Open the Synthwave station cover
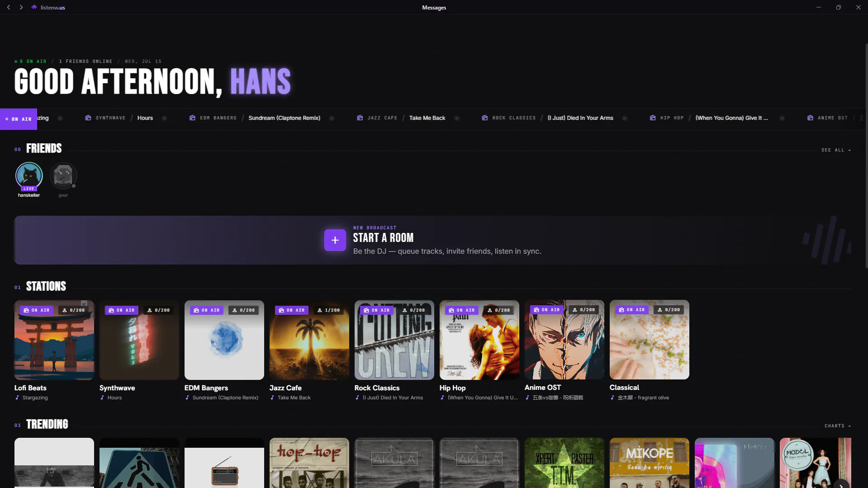 point(139,340)
